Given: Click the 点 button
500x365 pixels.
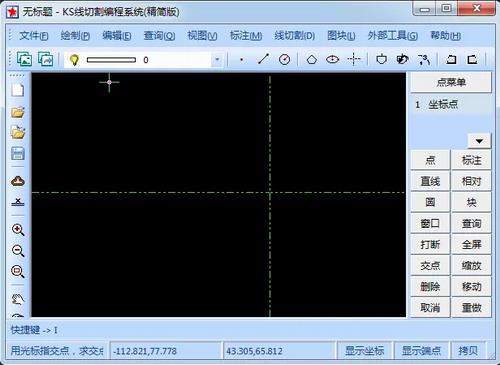Looking at the screenshot, I should (x=430, y=160).
